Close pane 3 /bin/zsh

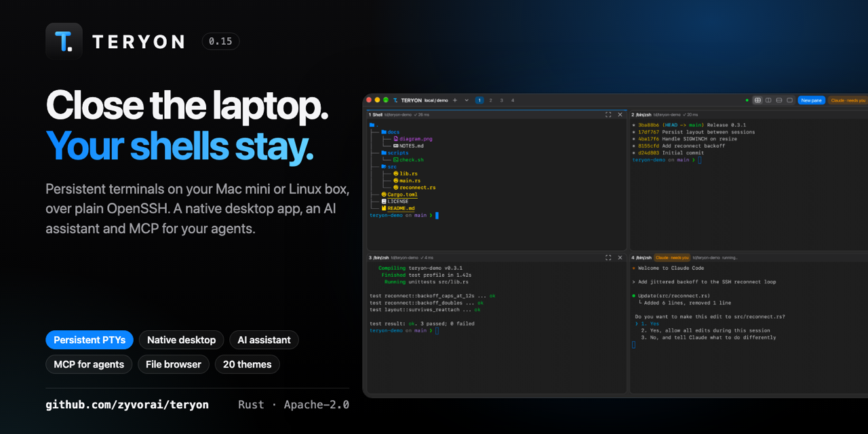tap(620, 258)
